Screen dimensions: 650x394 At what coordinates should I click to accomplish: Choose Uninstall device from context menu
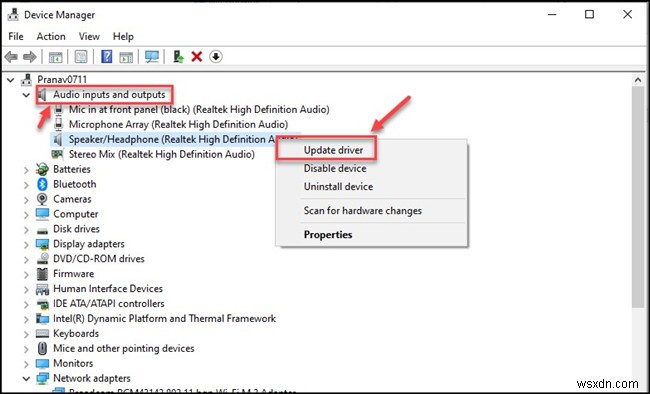tap(339, 187)
